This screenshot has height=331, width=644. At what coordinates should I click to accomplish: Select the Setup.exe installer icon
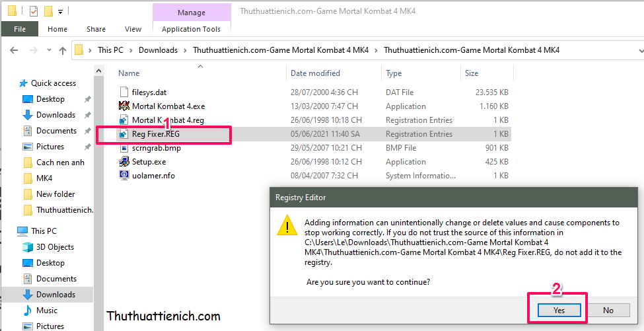click(x=124, y=162)
